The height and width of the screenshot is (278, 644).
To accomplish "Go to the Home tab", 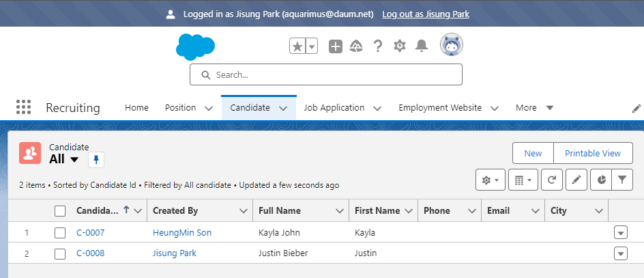I will [136, 108].
